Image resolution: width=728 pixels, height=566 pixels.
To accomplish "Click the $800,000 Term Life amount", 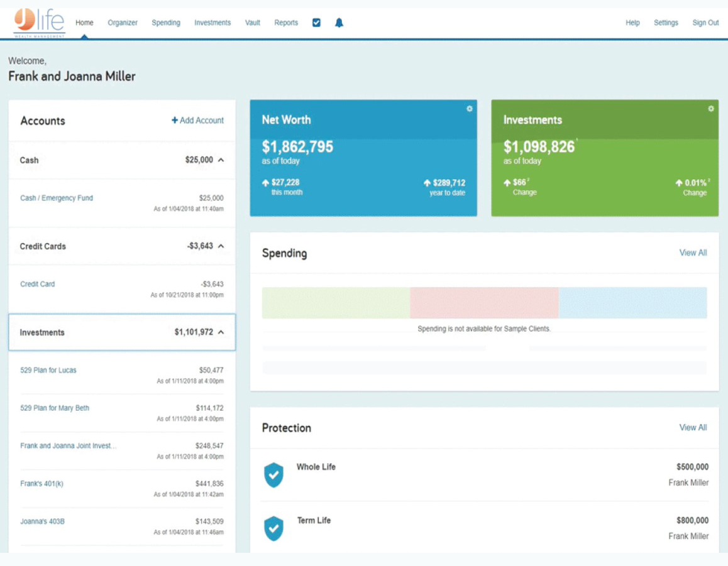I will click(x=692, y=521).
